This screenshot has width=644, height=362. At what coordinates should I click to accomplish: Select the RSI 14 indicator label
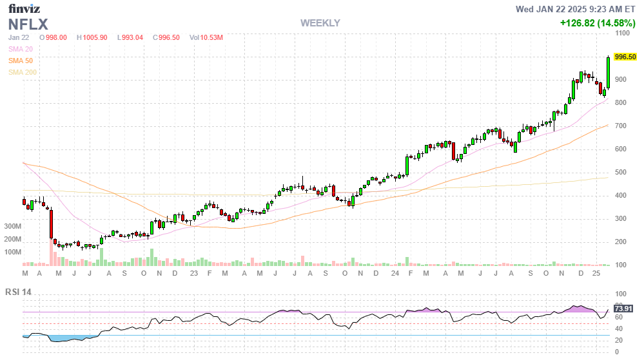tap(20, 292)
